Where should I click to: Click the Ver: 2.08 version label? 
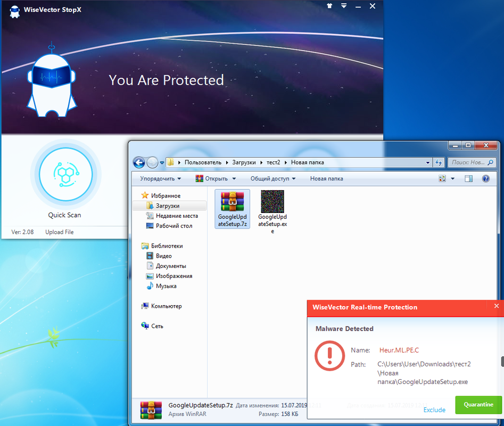22,232
